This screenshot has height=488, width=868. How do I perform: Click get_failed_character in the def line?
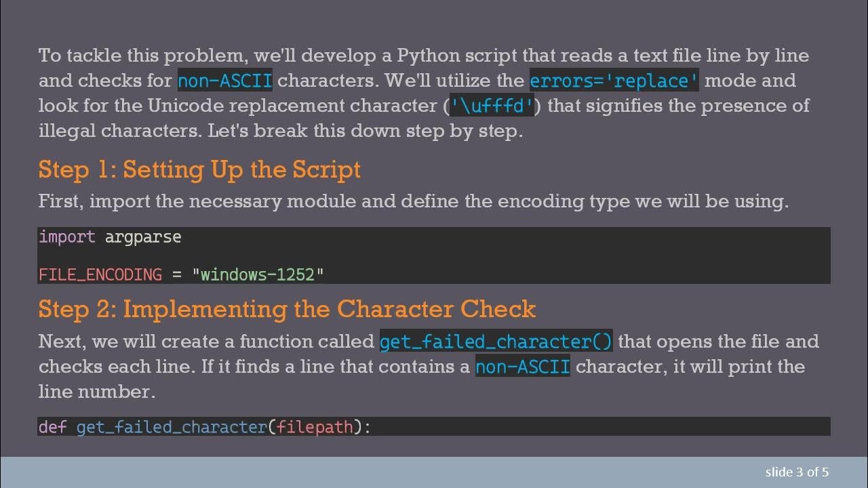172,427
